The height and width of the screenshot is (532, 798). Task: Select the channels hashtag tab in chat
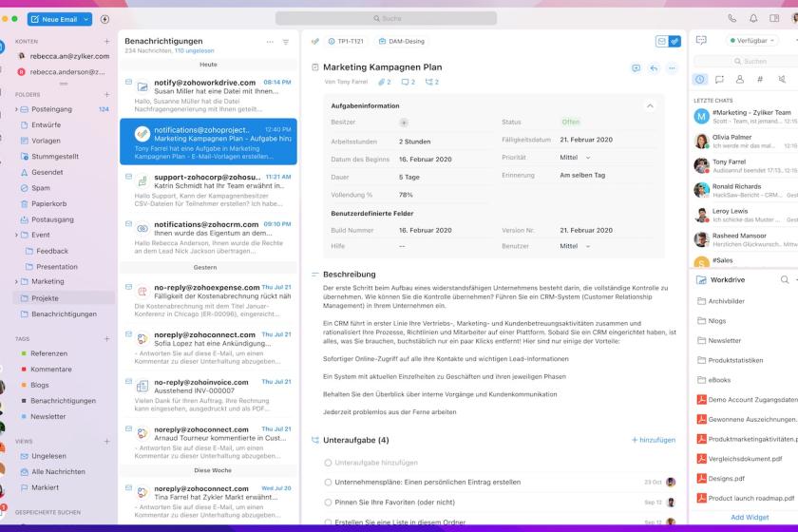coord(760,79)
